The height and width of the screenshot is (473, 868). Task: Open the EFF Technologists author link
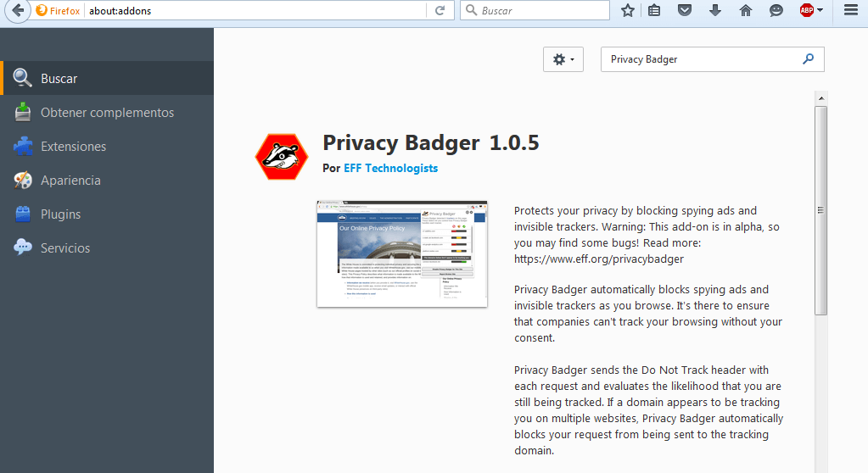click(x=391, y=168)
